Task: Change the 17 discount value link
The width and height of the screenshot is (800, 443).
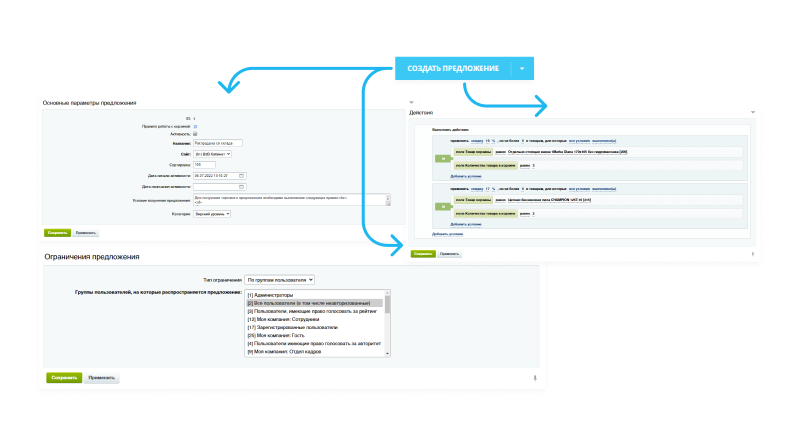Action: click(x=488, y=189)
